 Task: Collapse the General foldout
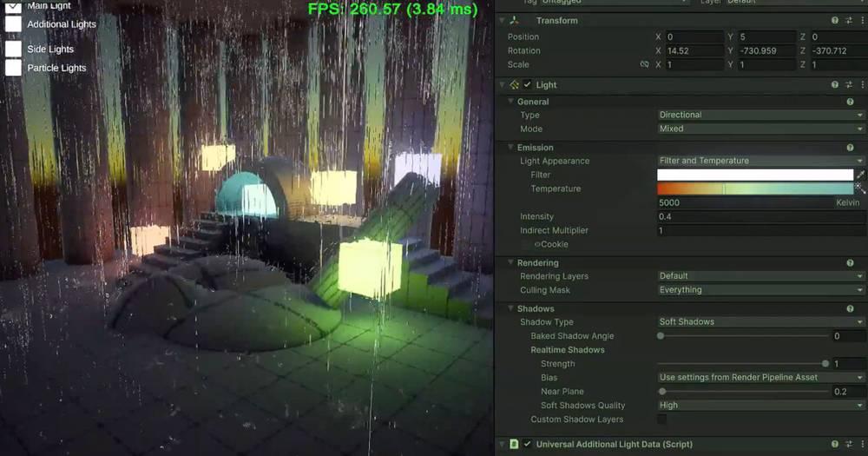pyautogui.click(x=511, y=102)
